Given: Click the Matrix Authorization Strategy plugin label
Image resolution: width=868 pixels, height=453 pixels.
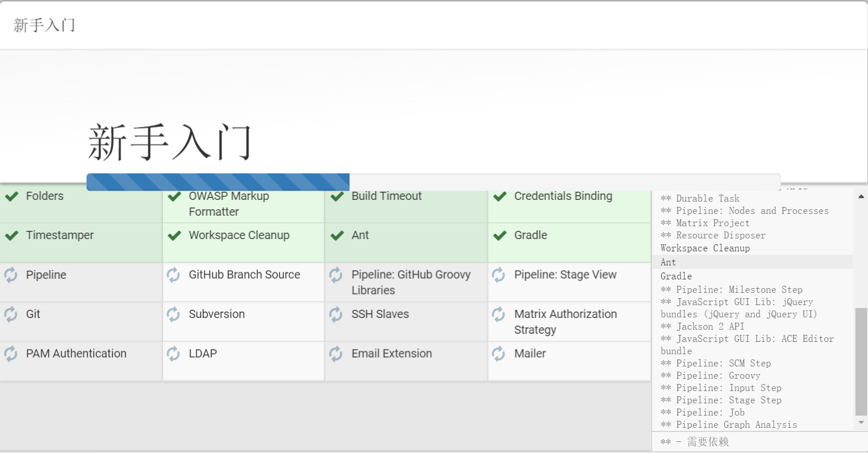Looking at the screenshot, I should pos(565,321).
